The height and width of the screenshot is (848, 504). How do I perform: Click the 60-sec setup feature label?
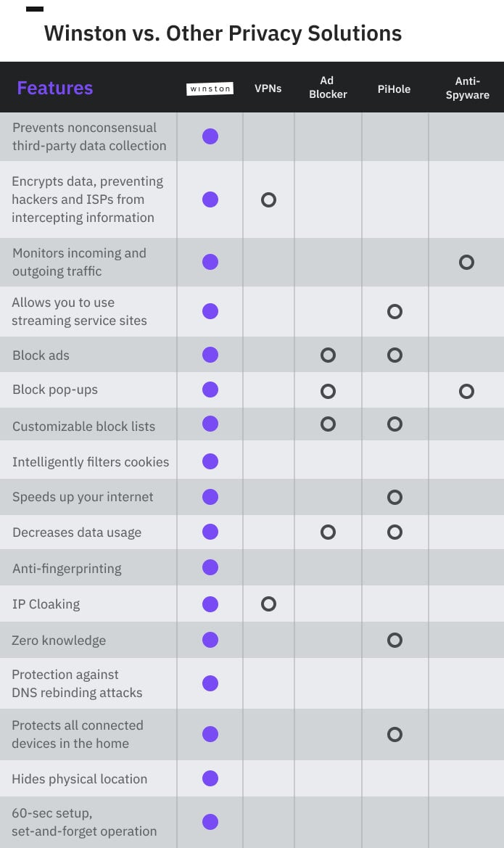point(84,822)
